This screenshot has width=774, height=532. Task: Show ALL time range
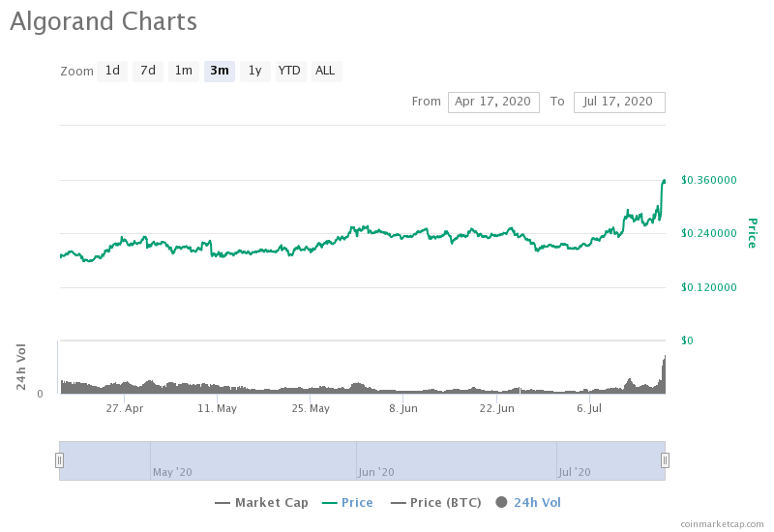pos(326,71)
